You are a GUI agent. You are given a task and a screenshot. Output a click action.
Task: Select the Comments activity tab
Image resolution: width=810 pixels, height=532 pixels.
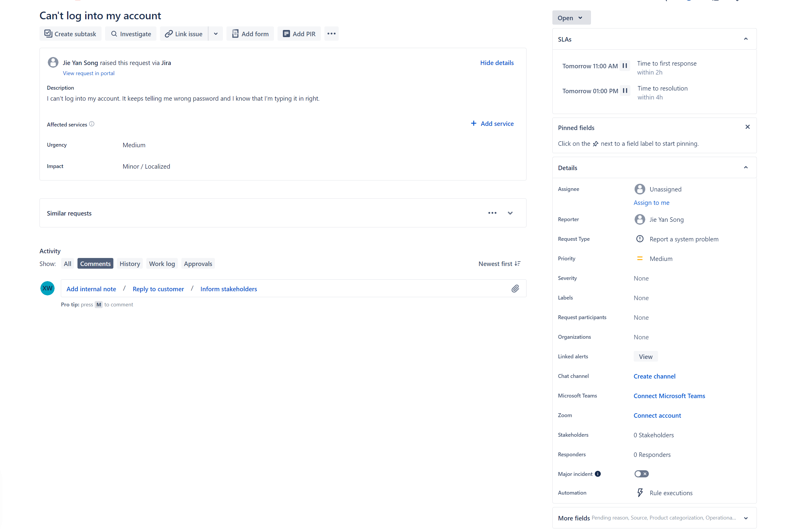pyautogui.click(x=95, y=263)
